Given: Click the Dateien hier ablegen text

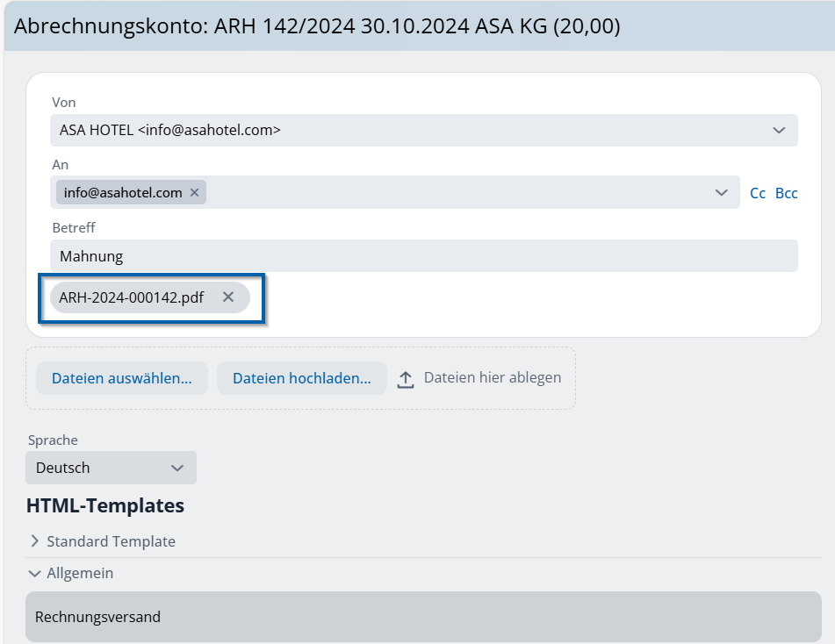Looking at the screenshot, I should [x=492, y=378].
